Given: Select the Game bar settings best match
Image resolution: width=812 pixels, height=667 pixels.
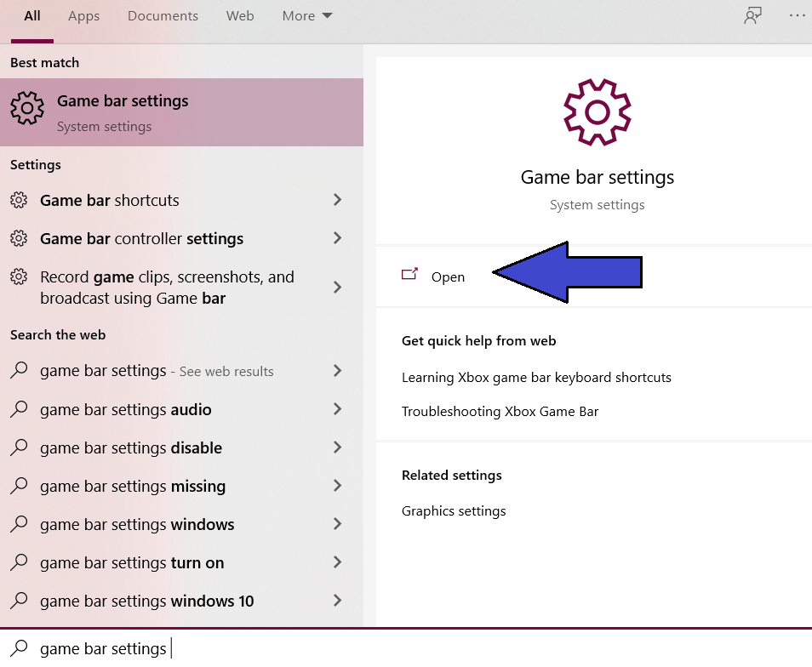Looking at the screenshot, I should (x=181, y=112).
